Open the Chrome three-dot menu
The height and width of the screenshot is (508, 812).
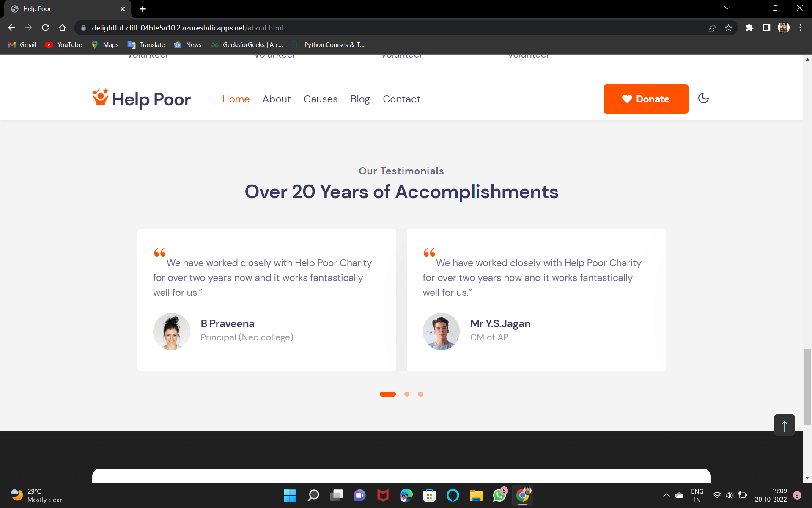pyautogui.click(x=800, y=28)
